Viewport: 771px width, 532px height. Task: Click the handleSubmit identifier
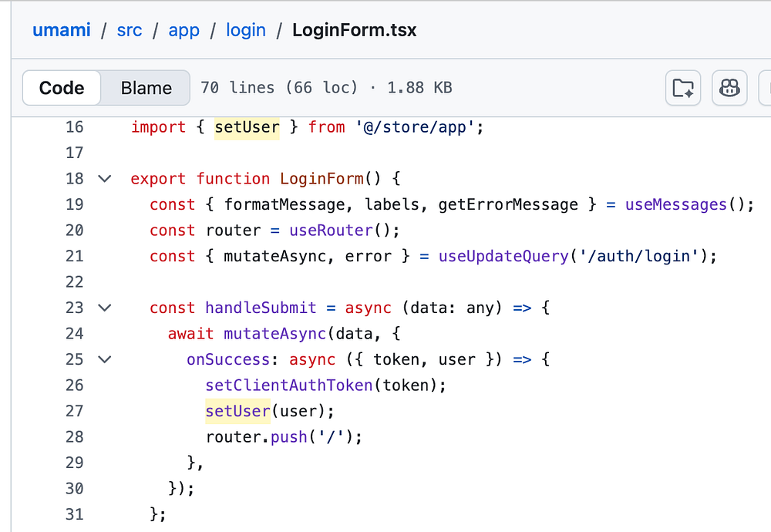pyautogui.click(x=261, y=308)
